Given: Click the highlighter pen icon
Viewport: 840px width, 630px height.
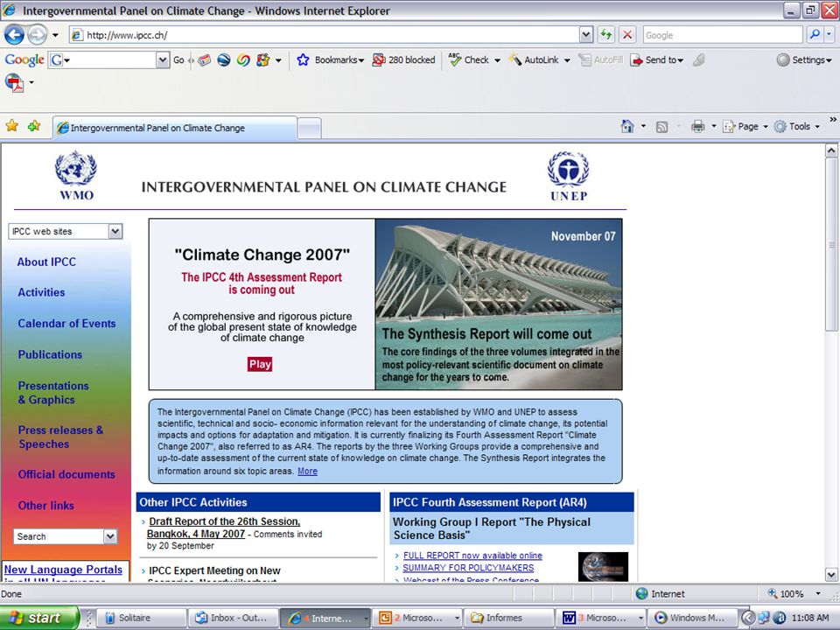Looking at the screenshot, I should [x=698, y=60].
